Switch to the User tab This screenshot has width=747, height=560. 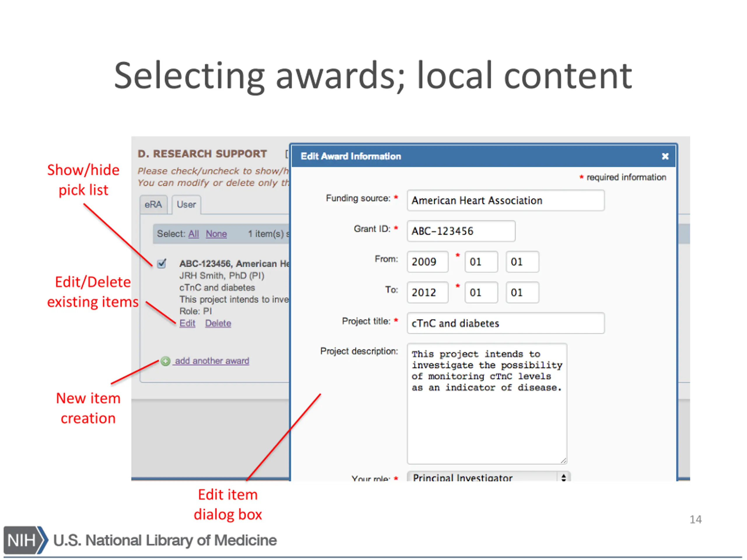point(186,204)
